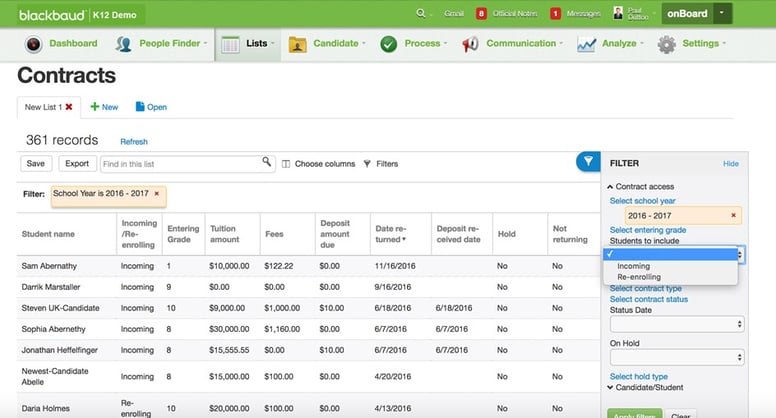This screenshot has height=418, width=776.
Task: Click the Export button
Action: (x=75, y=163)
